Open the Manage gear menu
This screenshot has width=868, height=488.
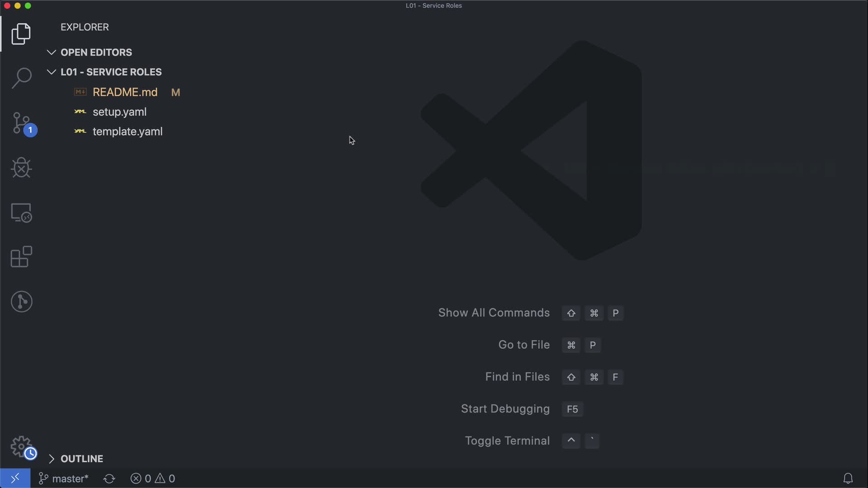(21, 446)
